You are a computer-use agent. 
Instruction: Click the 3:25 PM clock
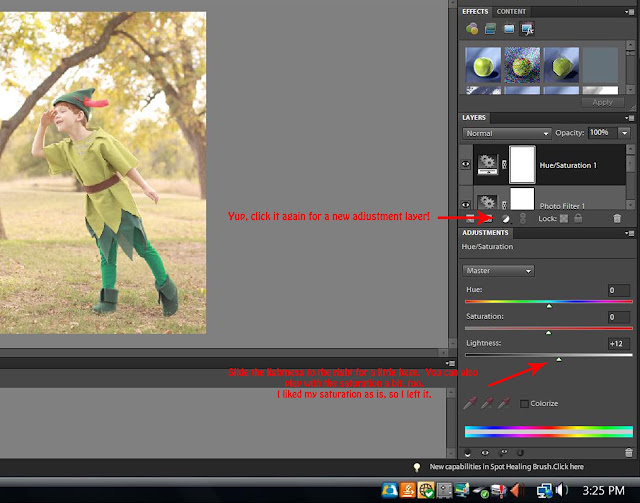tap(603, 490)
